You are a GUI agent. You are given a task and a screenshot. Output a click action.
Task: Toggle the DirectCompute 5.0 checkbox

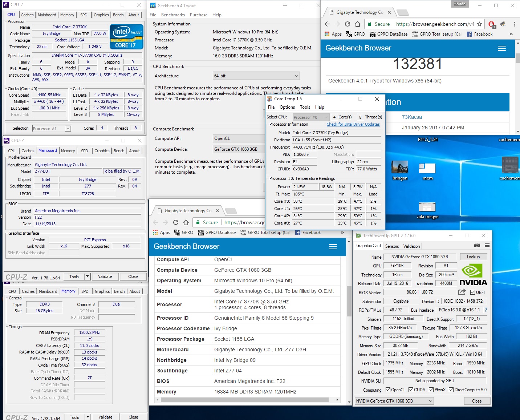tap(451, 390)
